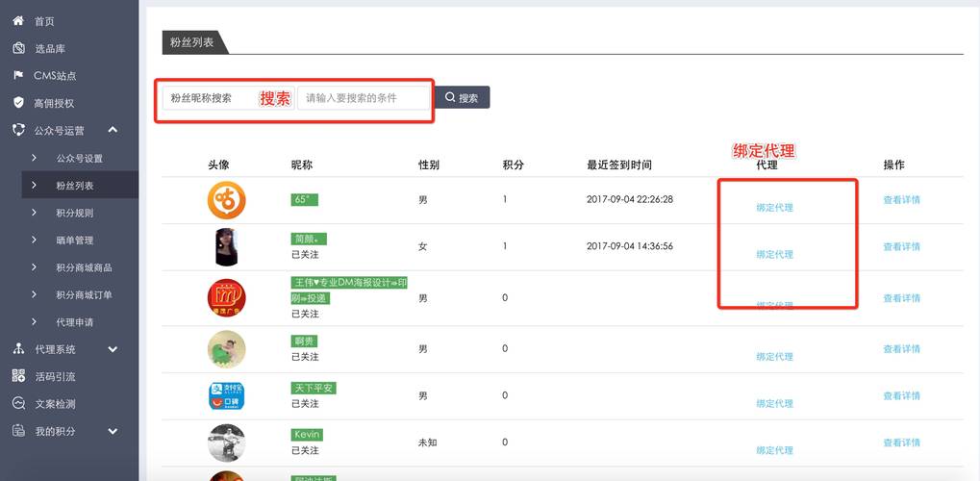Click sign-in time 2017-09-04 22:26:28
Viewport: 980px width, 481px height.
tap(630, 199)
